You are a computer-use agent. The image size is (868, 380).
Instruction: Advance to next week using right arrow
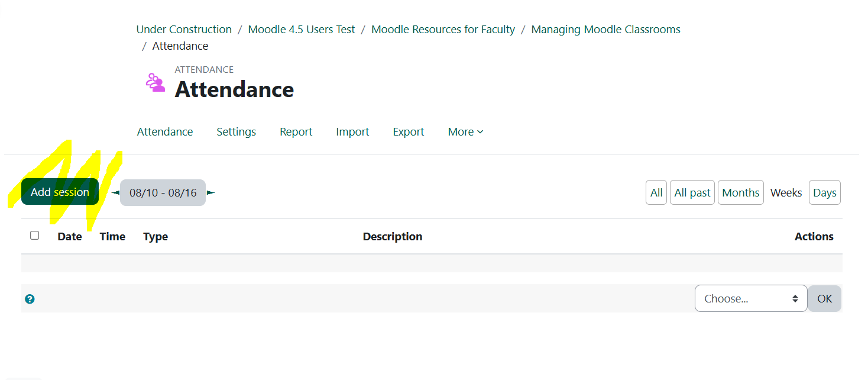211,192
